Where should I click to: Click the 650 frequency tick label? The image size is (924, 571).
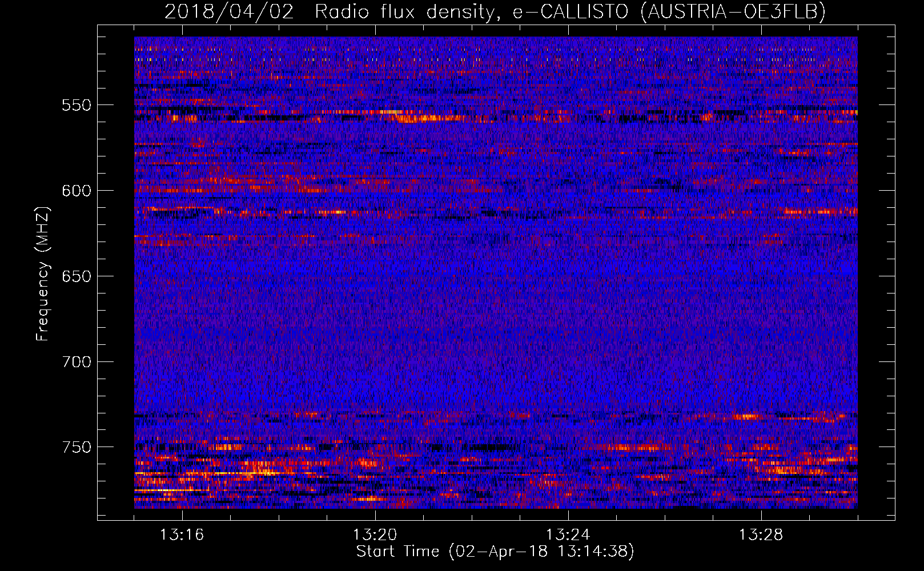tap(77, 276)
